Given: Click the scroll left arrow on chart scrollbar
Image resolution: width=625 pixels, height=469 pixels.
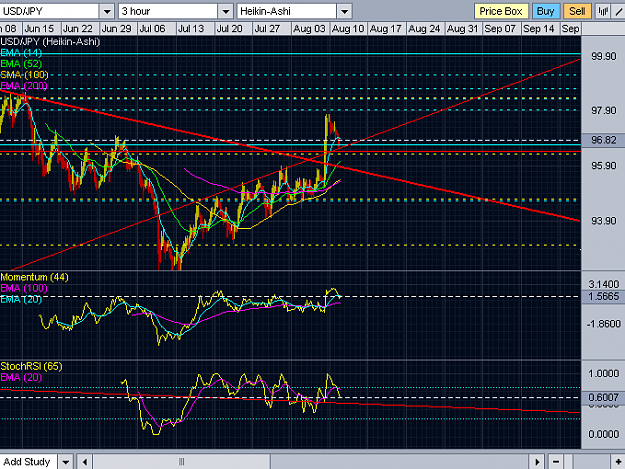Looking at the screenshot, I should pyautogui.click(x=85, y=462).
